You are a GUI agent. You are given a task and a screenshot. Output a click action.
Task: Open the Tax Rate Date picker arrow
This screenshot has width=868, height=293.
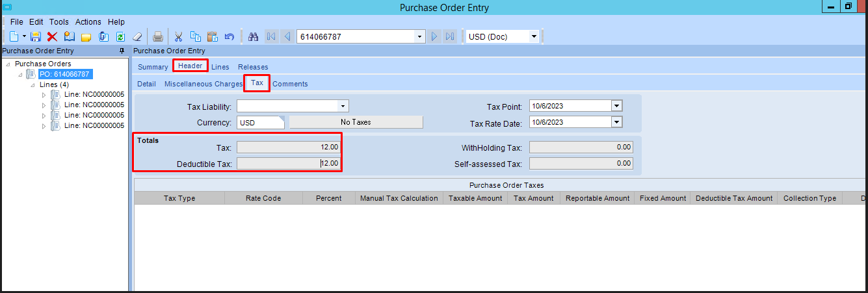tap(617, 121)
